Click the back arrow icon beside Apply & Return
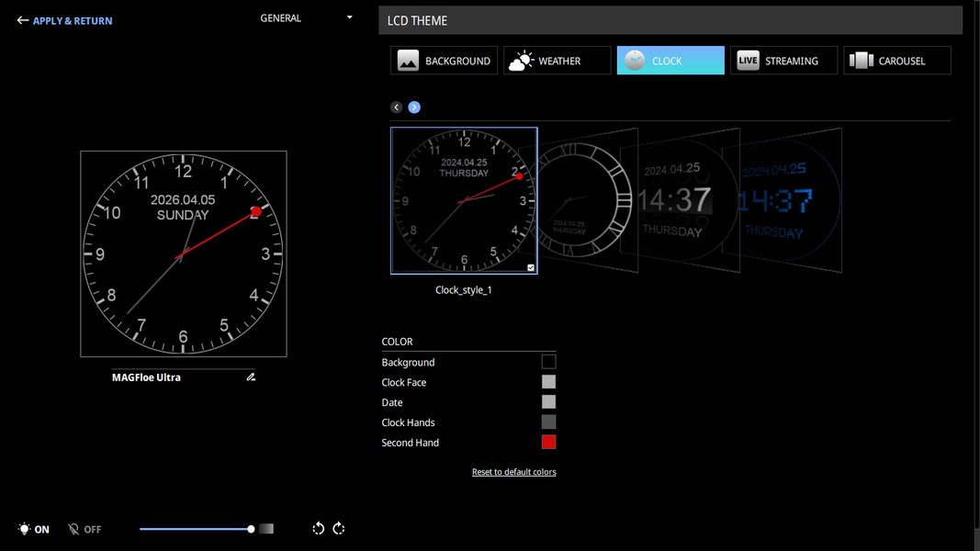Image resolution: width=980 pixels, height=551 pixels. [22, 20]
